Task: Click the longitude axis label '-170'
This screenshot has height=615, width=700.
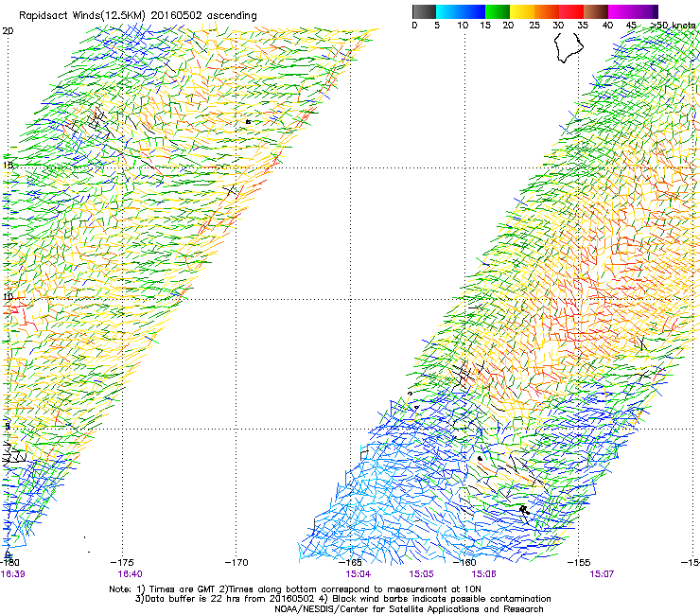Action: pos(236,563)
